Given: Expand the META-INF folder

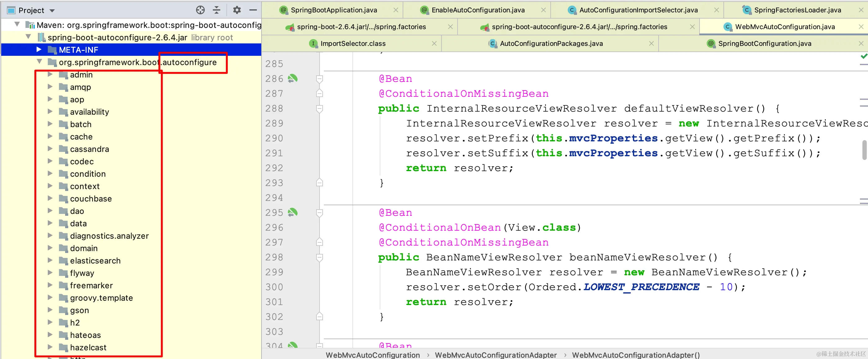Looking at the screenshot, I should (39, 50).
